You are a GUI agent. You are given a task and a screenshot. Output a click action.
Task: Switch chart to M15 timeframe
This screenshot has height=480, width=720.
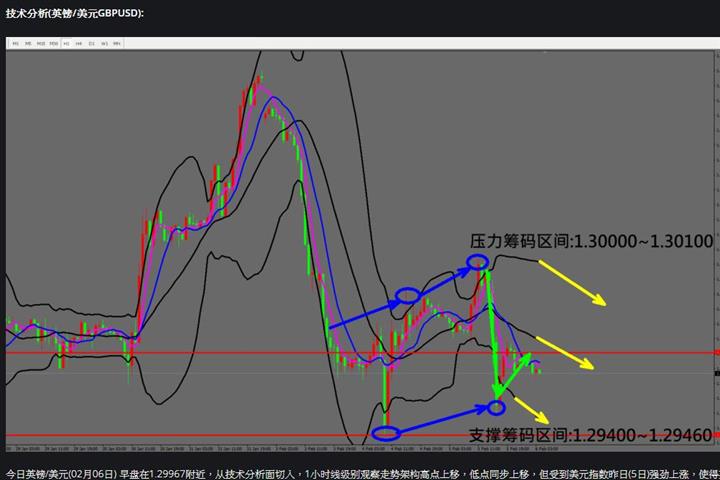click(x=41, y=44)
